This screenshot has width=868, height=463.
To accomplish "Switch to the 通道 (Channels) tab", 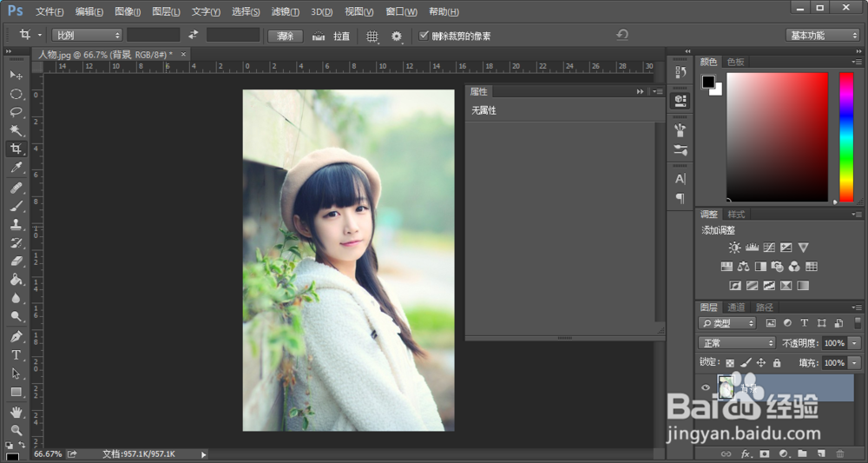I will coord(736,308).
